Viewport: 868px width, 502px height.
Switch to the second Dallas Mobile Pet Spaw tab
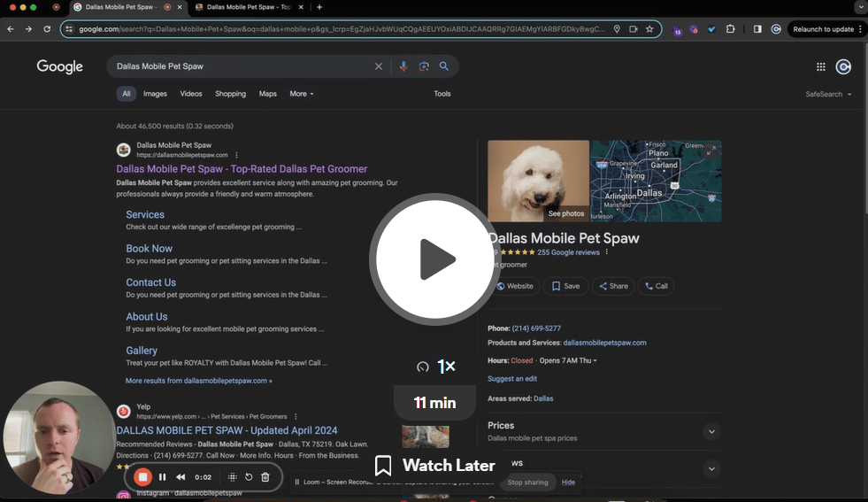click(249, 7)
